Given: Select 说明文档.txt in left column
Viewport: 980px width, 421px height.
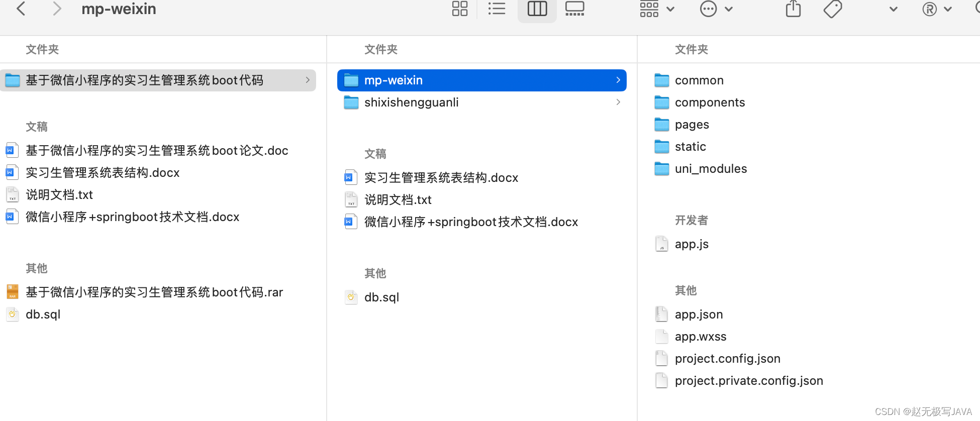Looking at the screenshot, I should click(x=59, y=195).
